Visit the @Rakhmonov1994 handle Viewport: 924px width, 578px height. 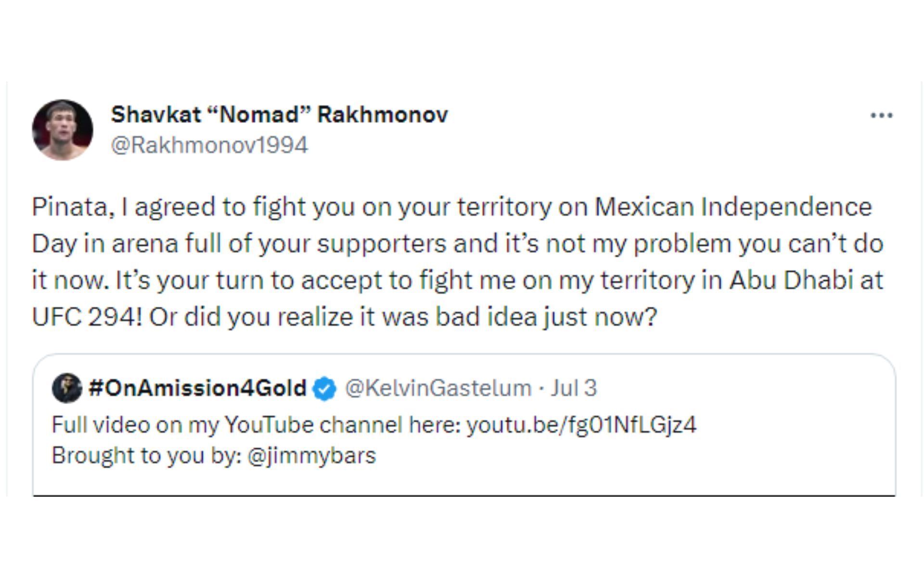click(209, 145)
